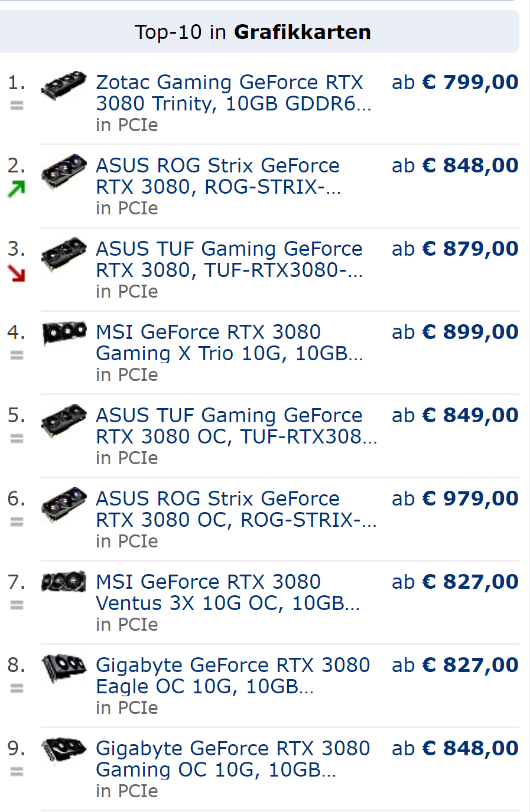The height and width of the screenshot is (812, 530).
Task: Open the Gigabyte Eagle OC 10G link
Action: [x=233, y=676]
